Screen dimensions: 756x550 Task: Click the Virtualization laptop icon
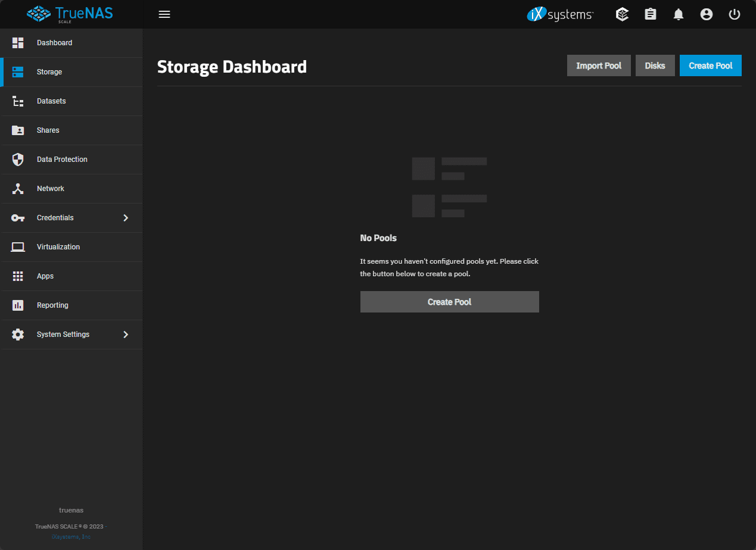point(18,246)
